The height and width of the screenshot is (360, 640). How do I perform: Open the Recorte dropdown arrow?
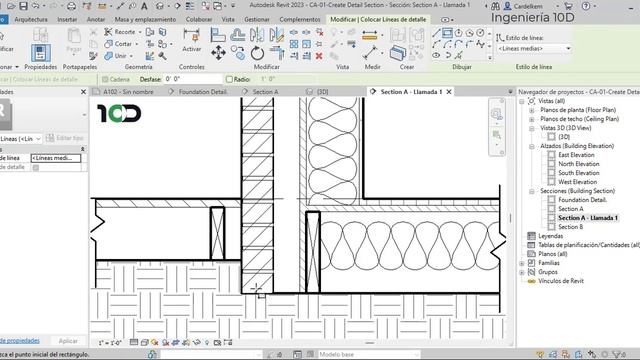[140, 32]
